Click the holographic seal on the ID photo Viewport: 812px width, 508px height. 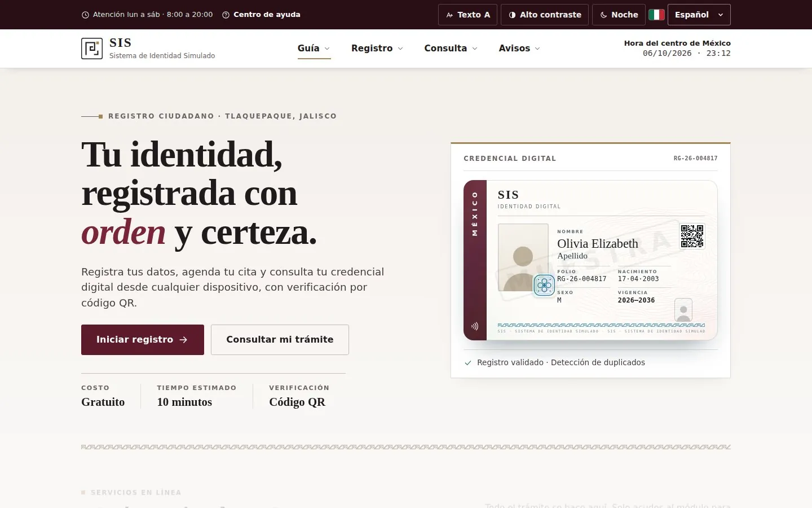(544, 285)
